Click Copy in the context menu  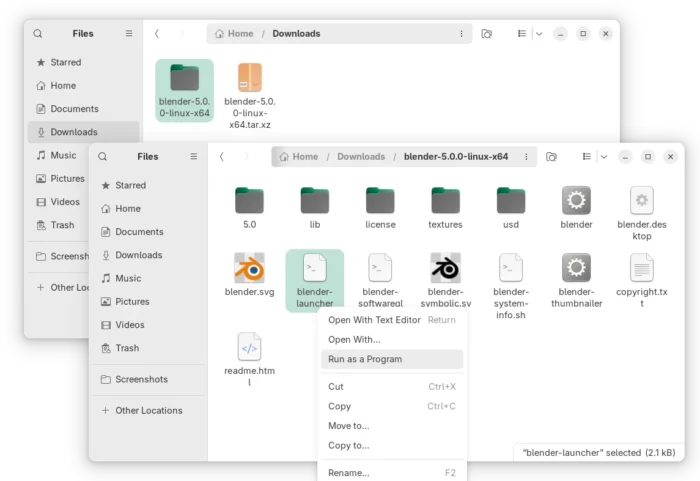[340, 406]
